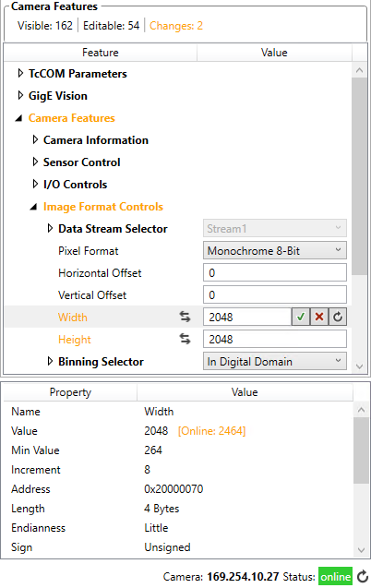
Task: Open disabled Stream1 dropdown
Action: [275, 228]
